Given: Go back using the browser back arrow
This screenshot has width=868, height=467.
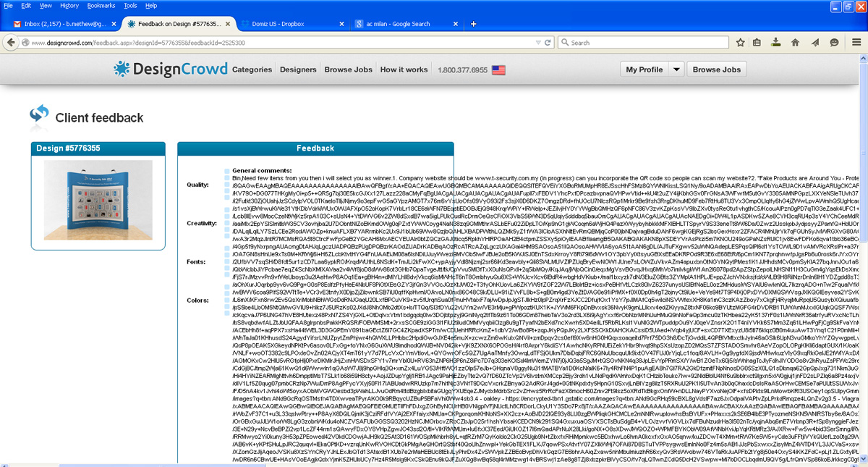Looking at the screenshot, I should point(12,43).
